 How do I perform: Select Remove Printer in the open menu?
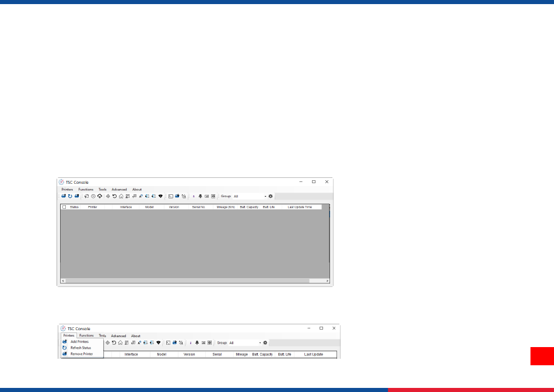82,354
